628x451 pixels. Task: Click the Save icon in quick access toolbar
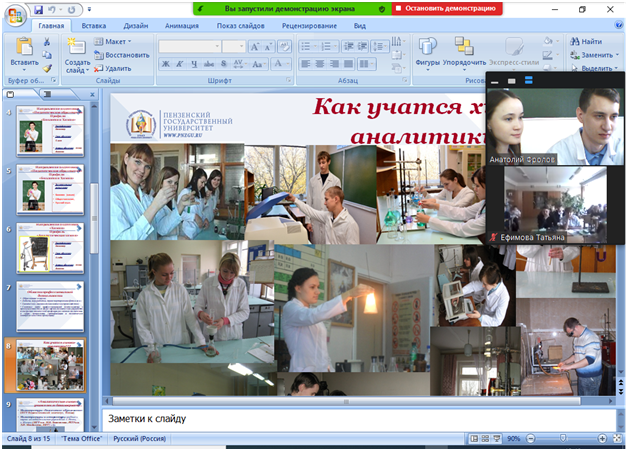[38, 9]
